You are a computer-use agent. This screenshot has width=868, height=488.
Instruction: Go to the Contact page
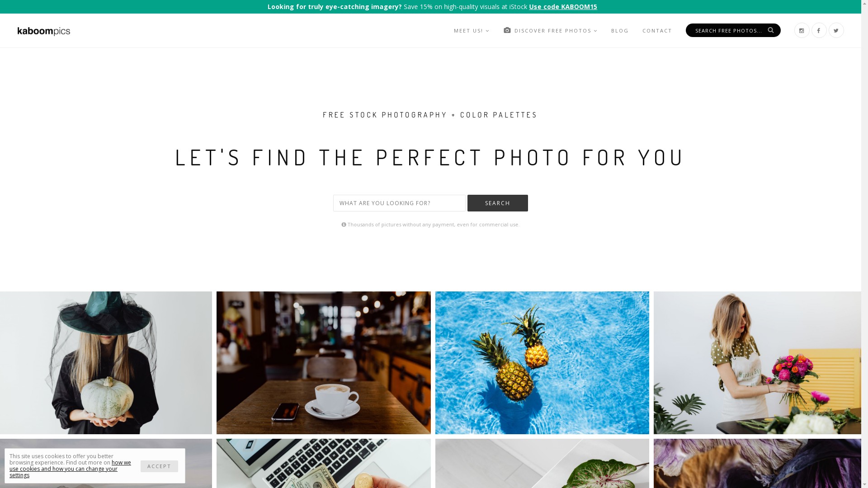click(657, 31)
